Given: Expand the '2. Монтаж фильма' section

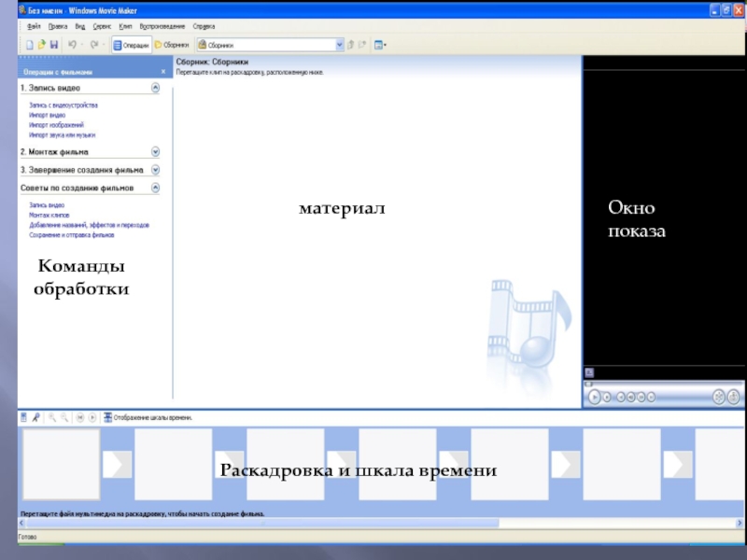Looking at the screenshot, I should click(x=155, y=151).
